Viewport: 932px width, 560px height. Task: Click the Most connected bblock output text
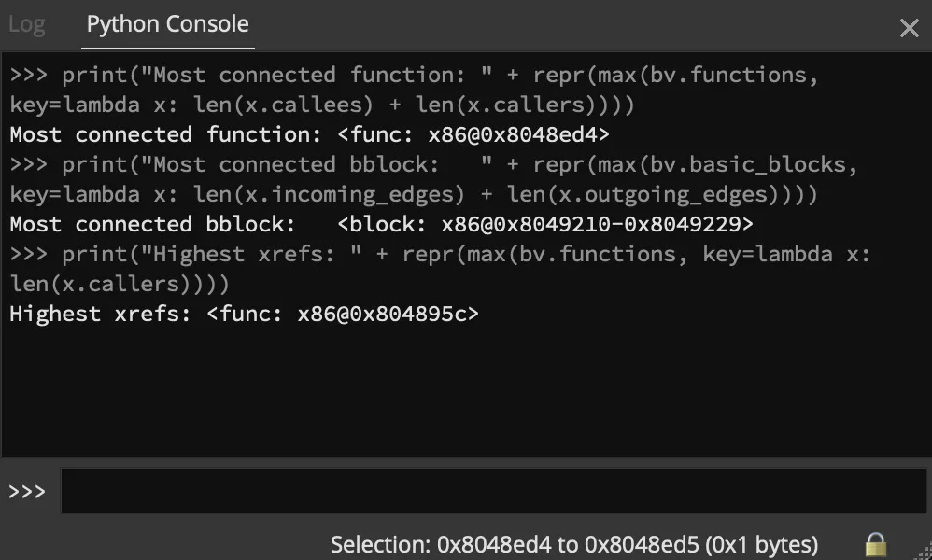[x=152, y=225]
